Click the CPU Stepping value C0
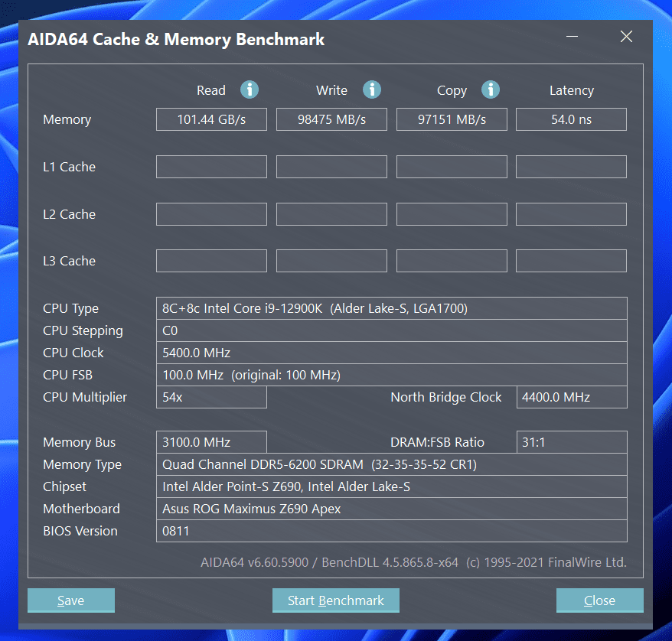Viewport: 672px width, 641px height. 392,330
